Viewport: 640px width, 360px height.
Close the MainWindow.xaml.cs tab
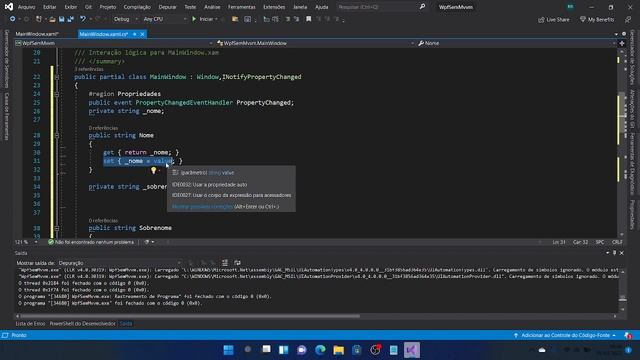pyautogui.click(x=142, y=34)
